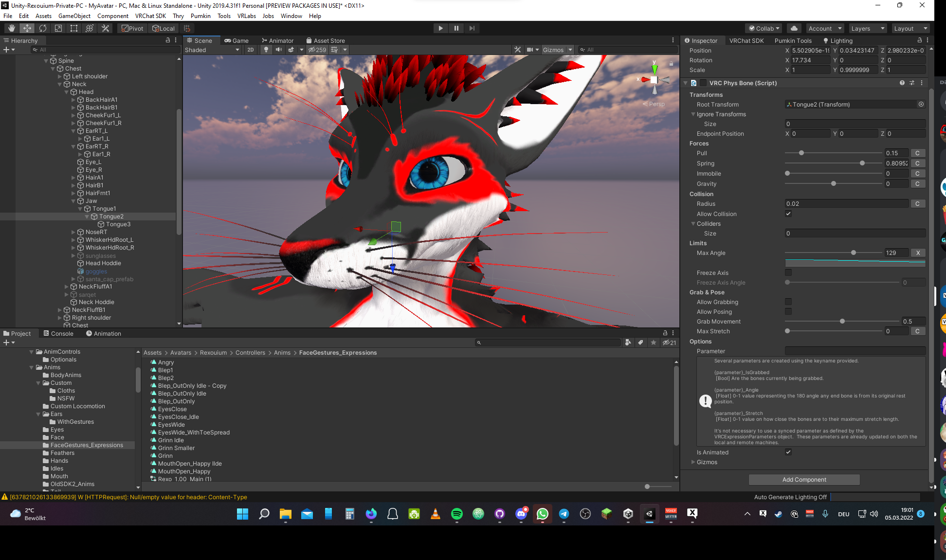The height and width of the screenshot is (560, 946).
Task: Expand Gizmos foldout in Inspector
Action: click(x=693, y=462)
